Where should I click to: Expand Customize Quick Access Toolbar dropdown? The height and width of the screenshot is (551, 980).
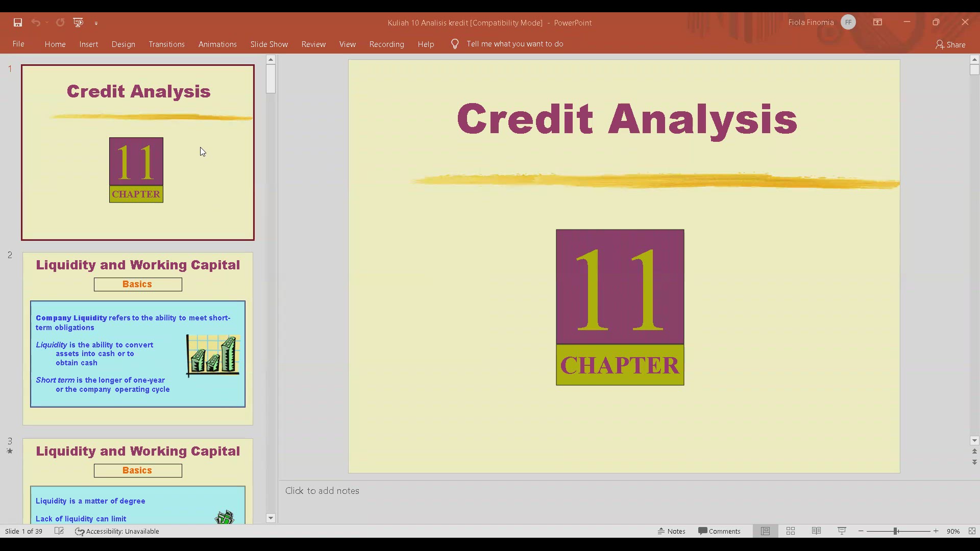point(96,23)
